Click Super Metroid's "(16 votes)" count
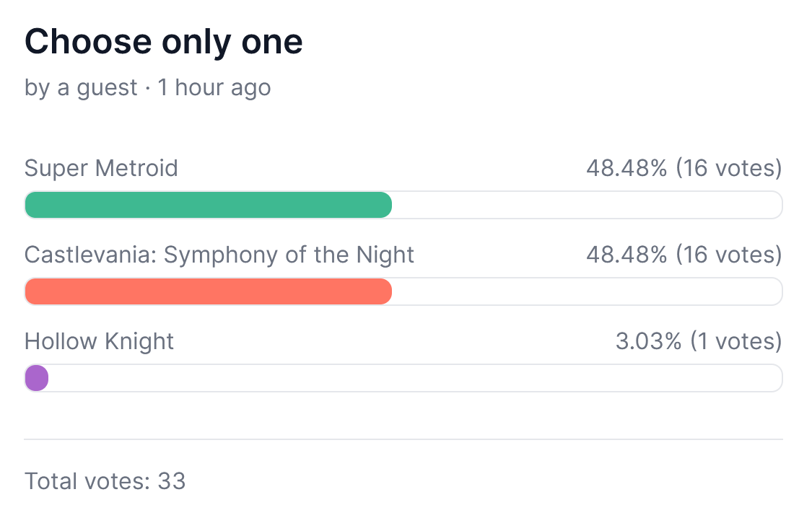Viewport: 812px width, 523px height. pos(729,169)
